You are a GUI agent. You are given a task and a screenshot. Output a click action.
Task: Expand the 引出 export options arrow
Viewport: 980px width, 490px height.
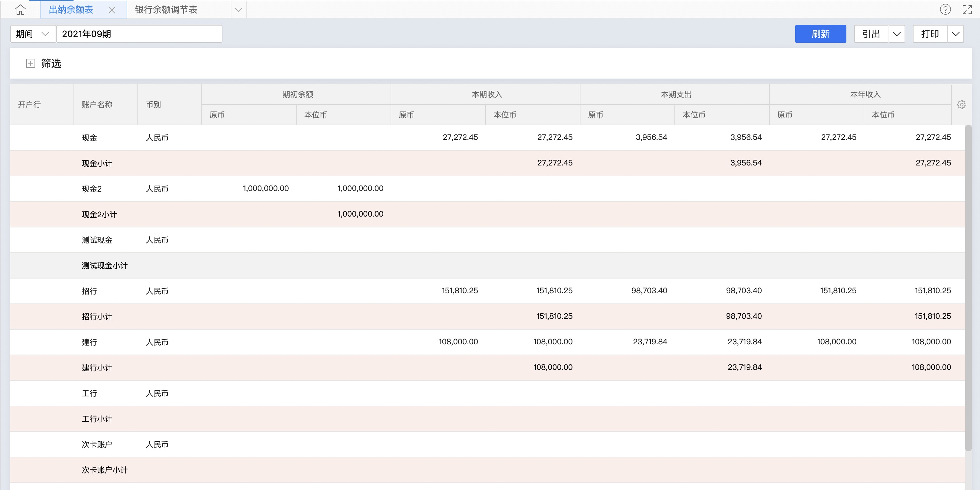(897, 34)
